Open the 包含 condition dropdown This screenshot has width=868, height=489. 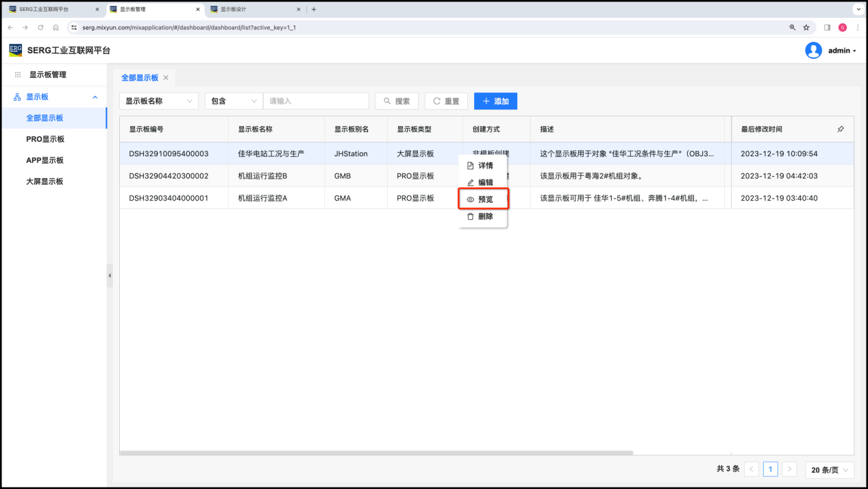(234, 101)
